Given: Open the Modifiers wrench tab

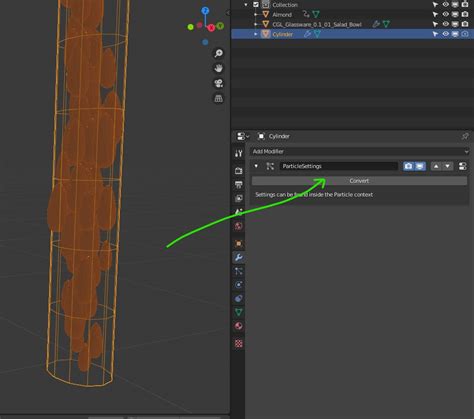Looking at the screenshot, I should click(238, 257).
